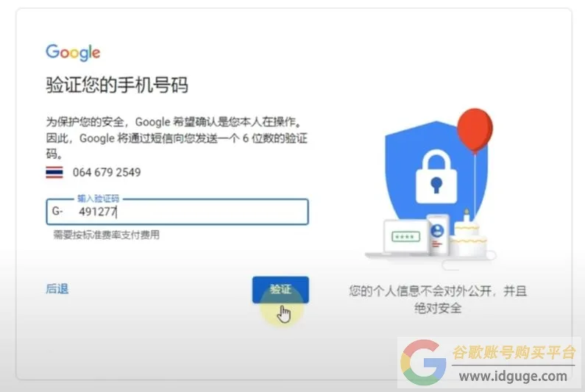
Task: Click the 需要按标准费率支付费用 helper text
Action: [x=106, y=235]
